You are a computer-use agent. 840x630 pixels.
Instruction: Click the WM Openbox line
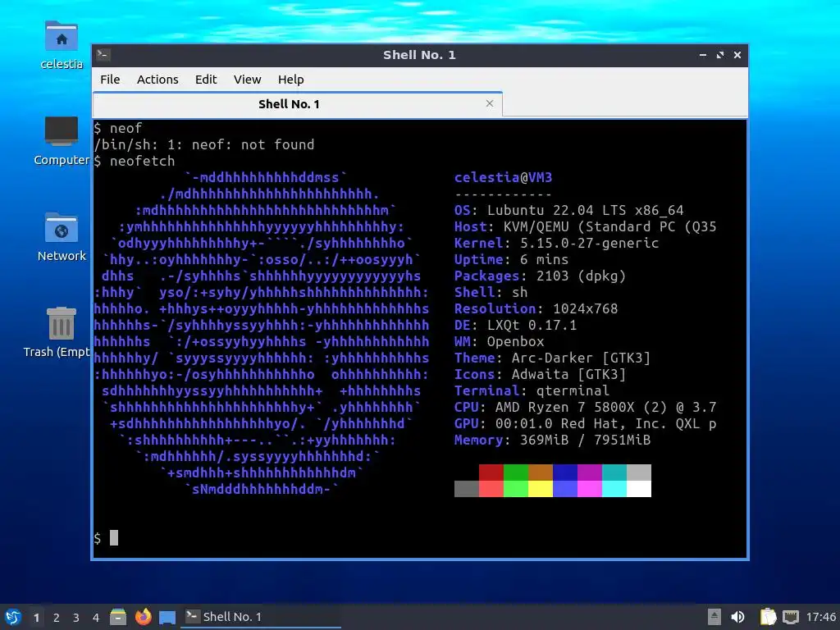pos(500,341)
